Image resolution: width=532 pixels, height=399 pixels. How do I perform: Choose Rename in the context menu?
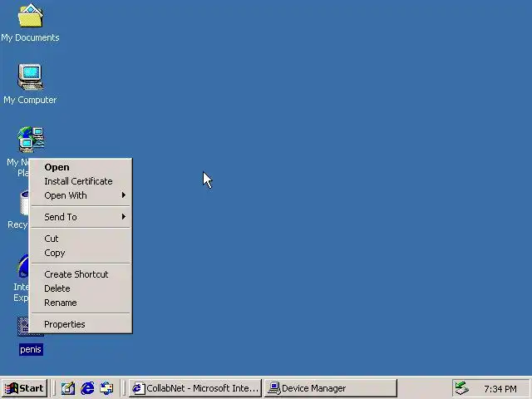81,303
